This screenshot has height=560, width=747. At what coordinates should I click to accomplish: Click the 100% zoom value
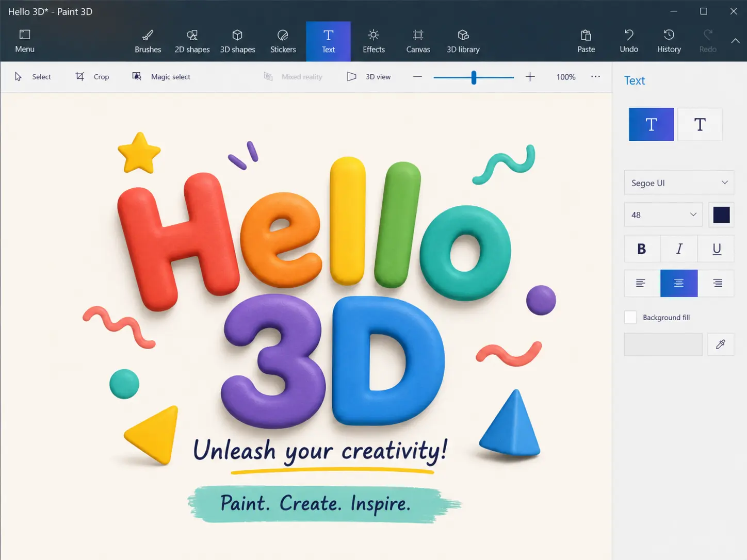(x=566, y=77)
